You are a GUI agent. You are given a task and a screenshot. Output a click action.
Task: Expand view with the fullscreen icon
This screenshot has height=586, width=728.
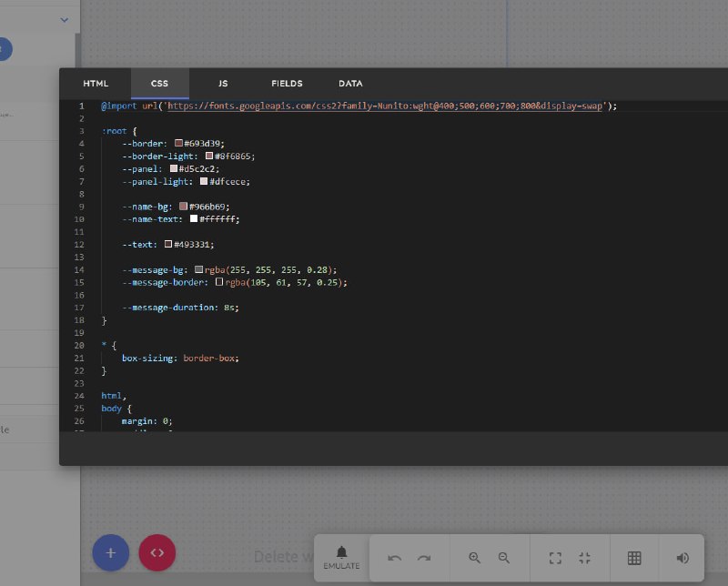555,558
